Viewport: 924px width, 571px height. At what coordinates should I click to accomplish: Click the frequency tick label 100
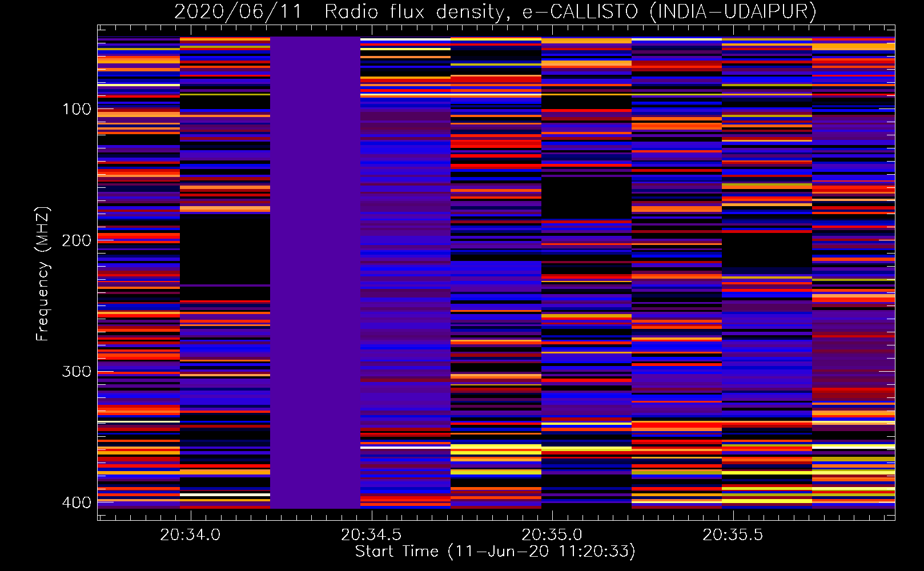click(x=77, y=109)
